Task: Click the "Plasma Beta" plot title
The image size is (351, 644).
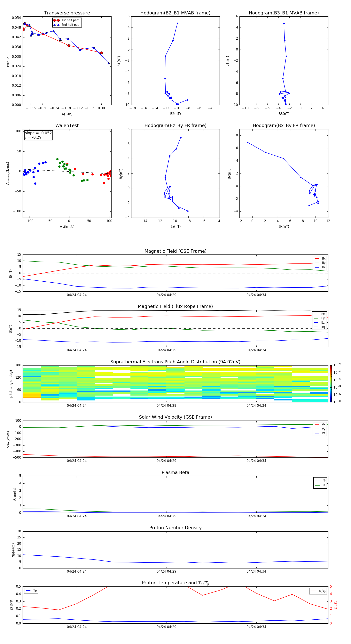Action: pos(175,472)
